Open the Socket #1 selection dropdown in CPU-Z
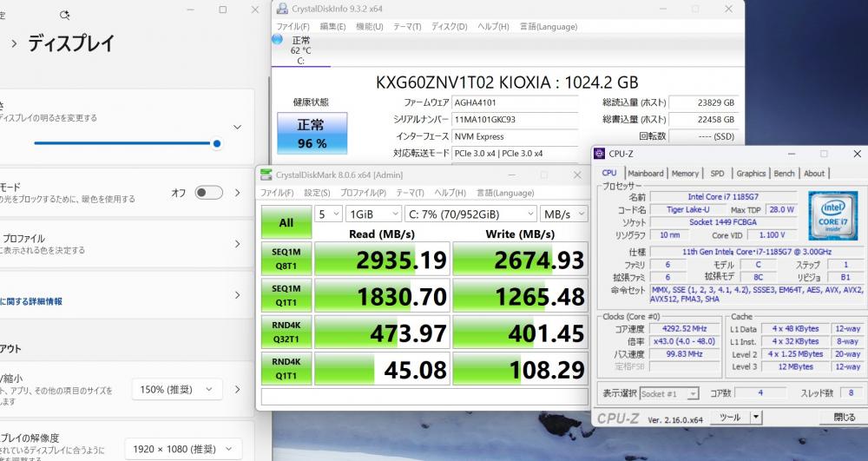 point(668,394)
